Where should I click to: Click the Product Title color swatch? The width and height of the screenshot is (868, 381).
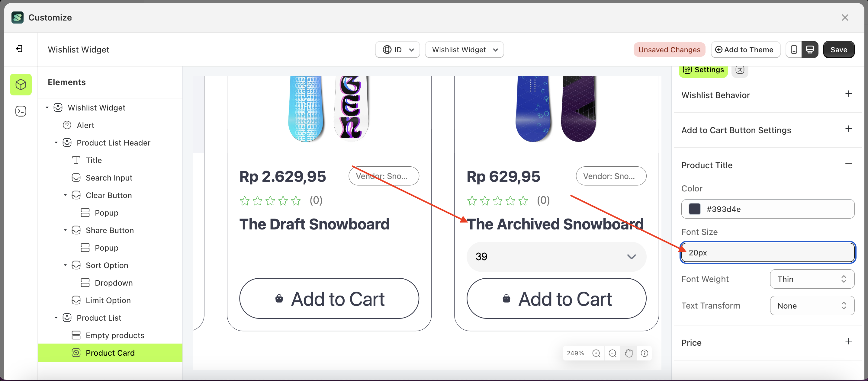coord(694,209)
